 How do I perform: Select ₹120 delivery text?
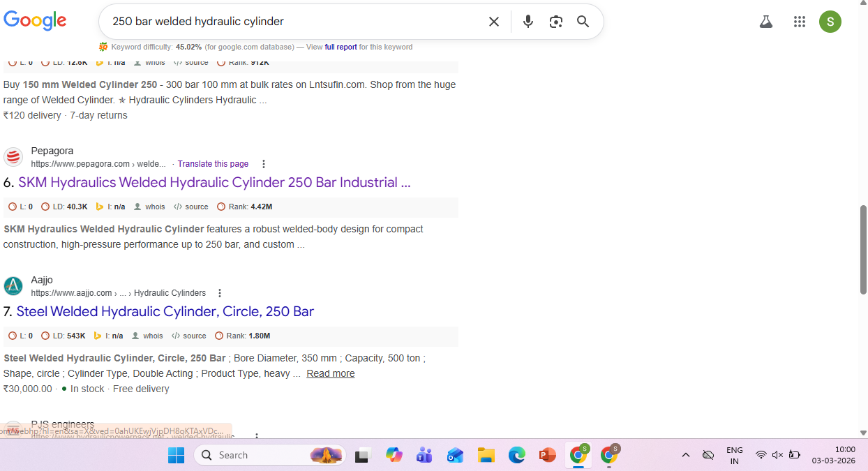click(x=32, y=115)
